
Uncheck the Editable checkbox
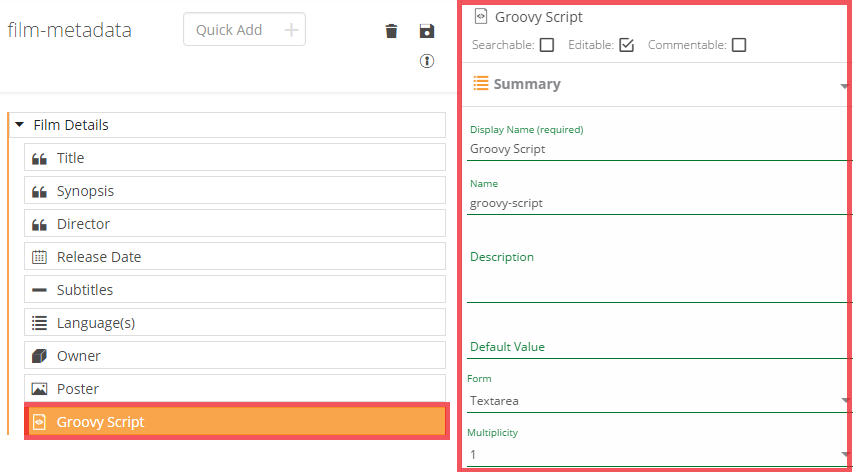pos(627,45)
